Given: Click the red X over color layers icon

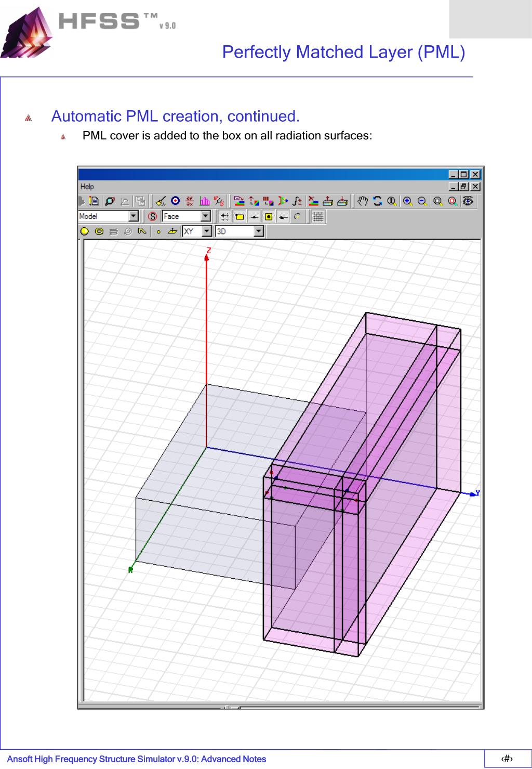Looking at the screenshot, I should (x=313, y=201).
